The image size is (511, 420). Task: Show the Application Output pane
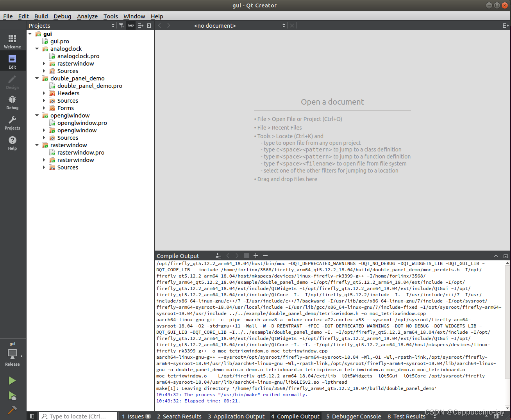point(236,416)
